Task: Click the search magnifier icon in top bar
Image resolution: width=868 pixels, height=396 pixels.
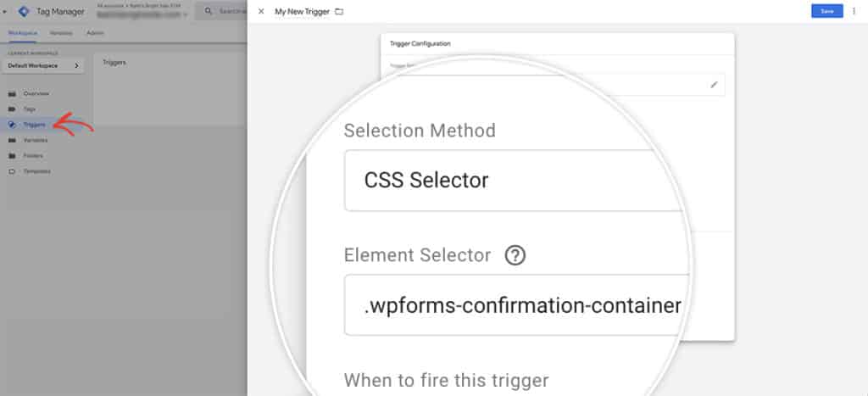Action: 209,11
